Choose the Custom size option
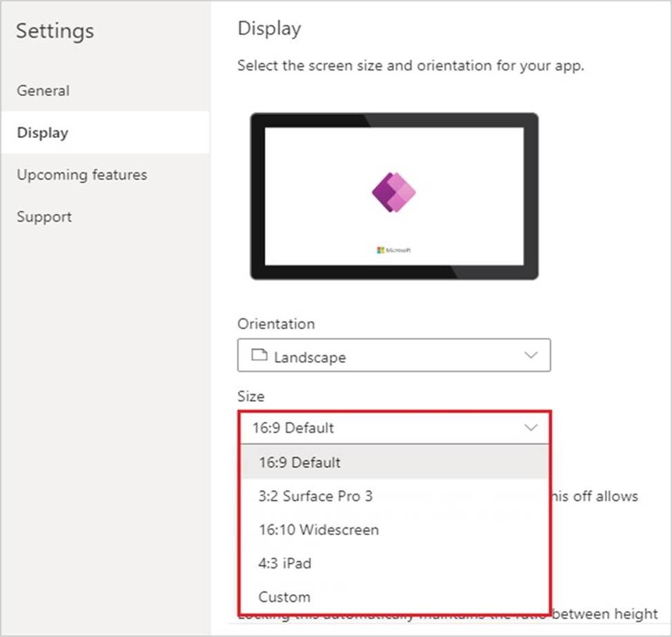Screen dimensions: 672x637 [x=284, y=597]
